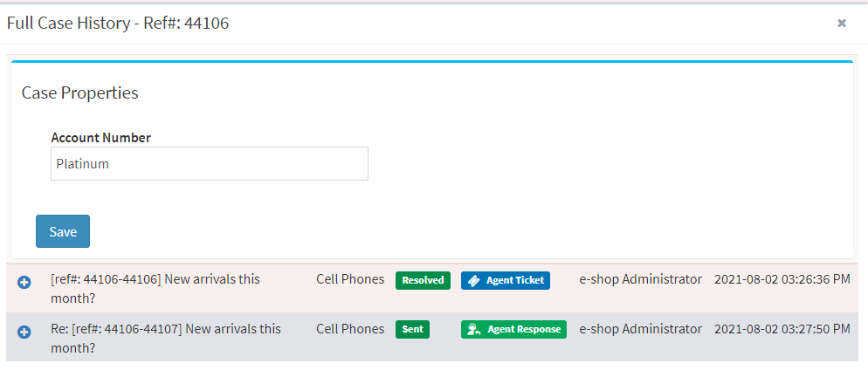Click the Sent status badge

point(412,329)
